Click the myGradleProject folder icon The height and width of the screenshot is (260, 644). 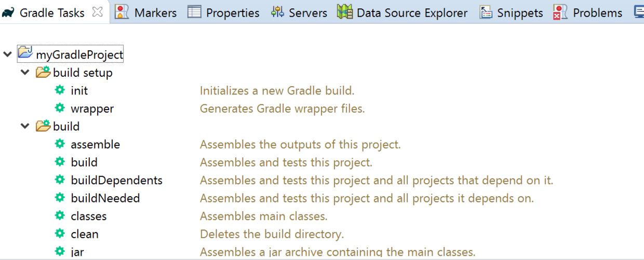point(25,53)
